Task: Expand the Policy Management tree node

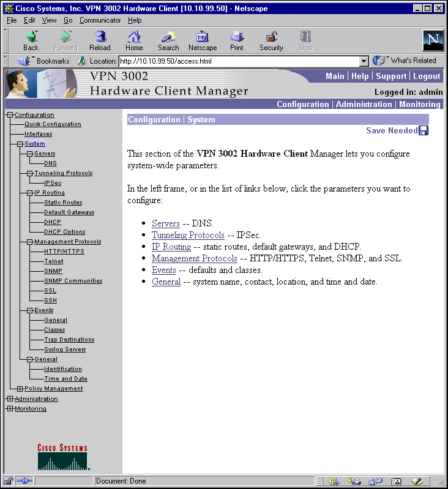Action: pyautogui.click(x=20, y=389)
